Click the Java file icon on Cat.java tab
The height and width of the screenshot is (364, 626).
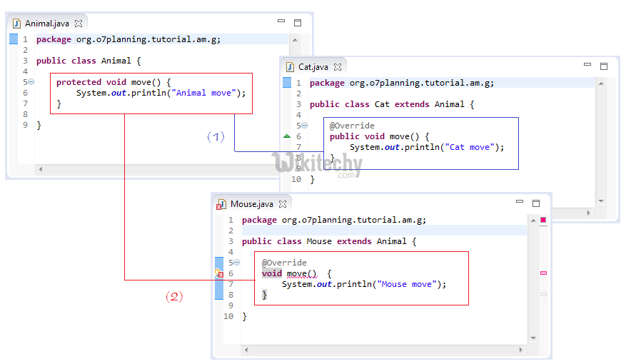tap(290, 67)
